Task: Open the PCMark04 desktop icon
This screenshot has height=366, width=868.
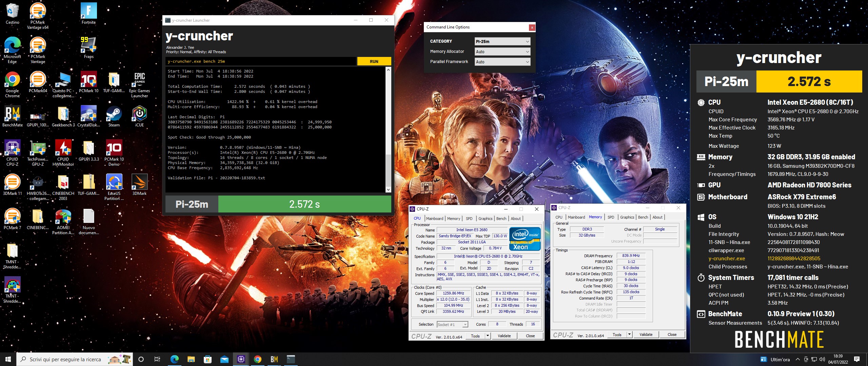Action: (x=38, y=82)
